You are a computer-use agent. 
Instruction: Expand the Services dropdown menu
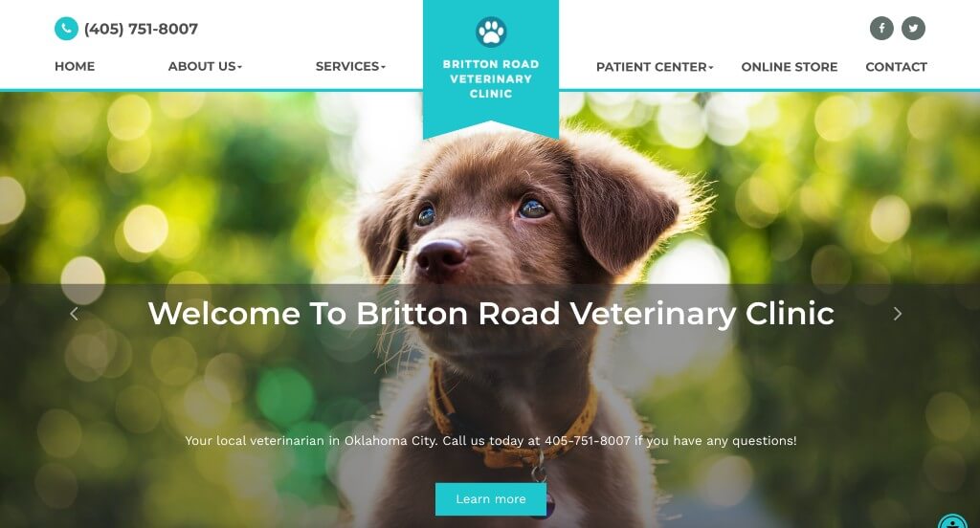pyautogui.click(x=350, y=66)
